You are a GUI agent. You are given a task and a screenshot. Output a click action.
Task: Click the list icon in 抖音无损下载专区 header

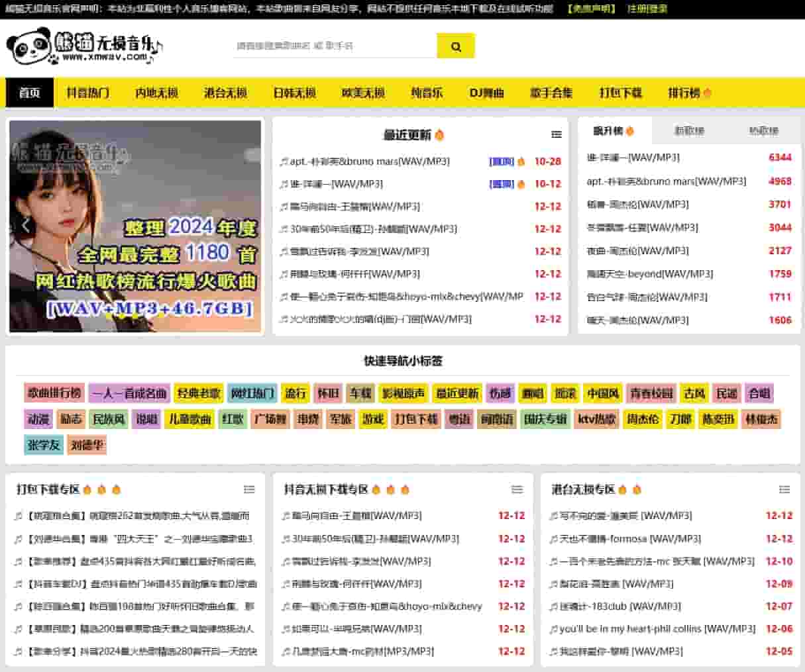click(517, 490)
